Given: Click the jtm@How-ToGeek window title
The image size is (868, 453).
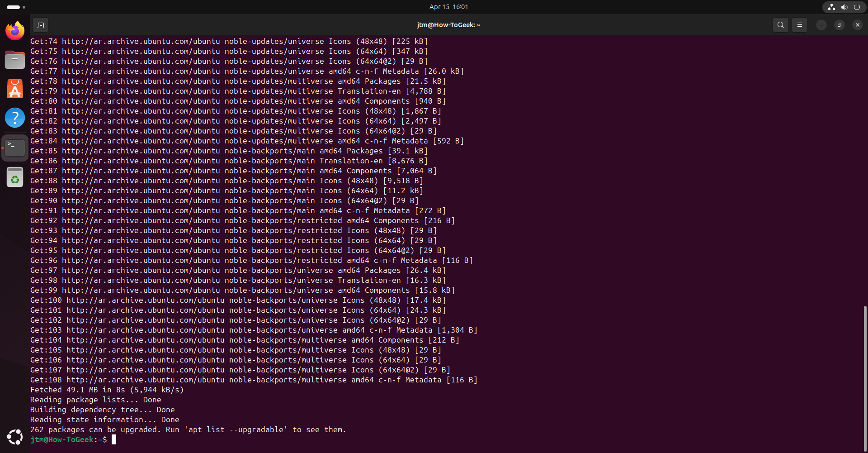Looking at the screenshot, I should pos(448,25).
